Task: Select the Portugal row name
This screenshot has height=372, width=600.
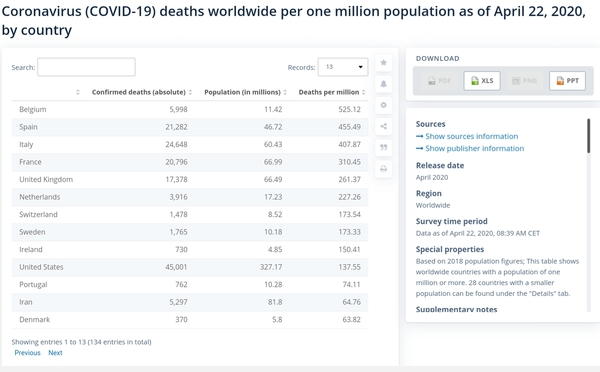Action: [33, 285]
